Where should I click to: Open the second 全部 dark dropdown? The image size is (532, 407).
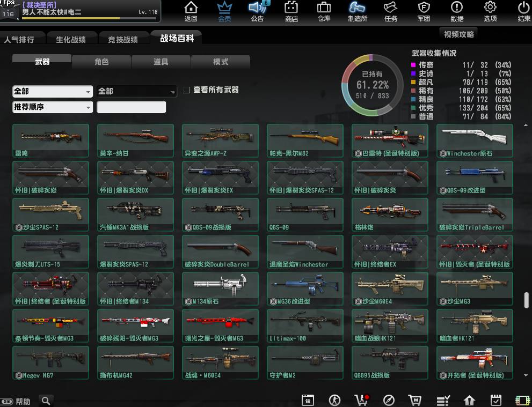(x=137, y=92)
